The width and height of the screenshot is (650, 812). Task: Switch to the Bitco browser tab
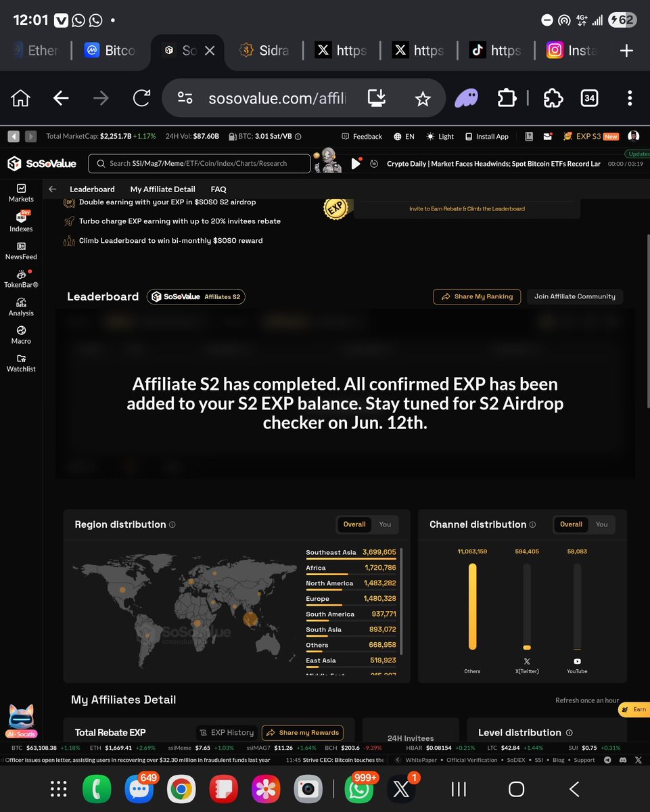[x=110, y=51]
